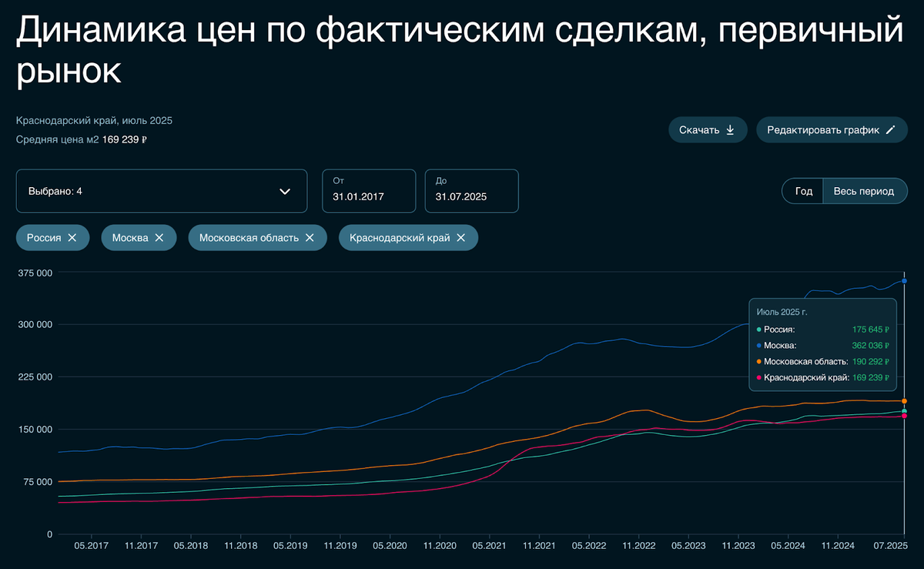Click the pencil icon in Редактировать график
Viewport: 924px width, 569px height.
tap(891, 130)
